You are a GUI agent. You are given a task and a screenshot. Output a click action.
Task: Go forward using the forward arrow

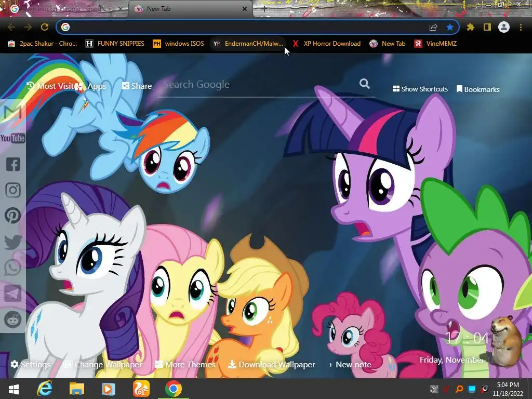point(28,27)
